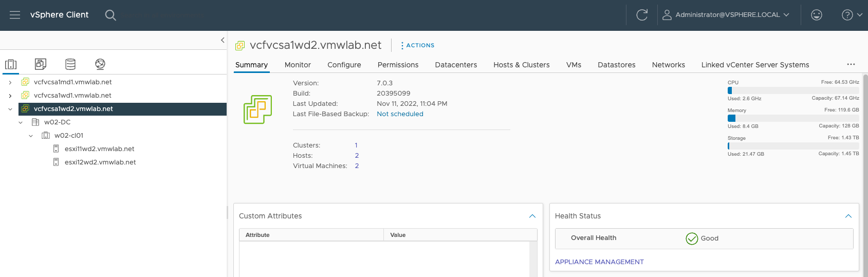868x277 pixels.
Task: Click the version value 7.0.3
Action: coord(384,83)
